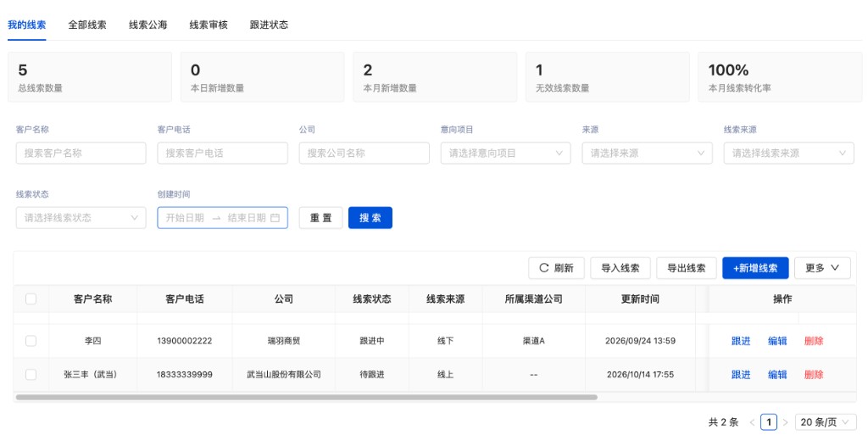868x441 pixels.
Task: Click the 本月新增数量 statistic card
Action: (x=435, y=77)
